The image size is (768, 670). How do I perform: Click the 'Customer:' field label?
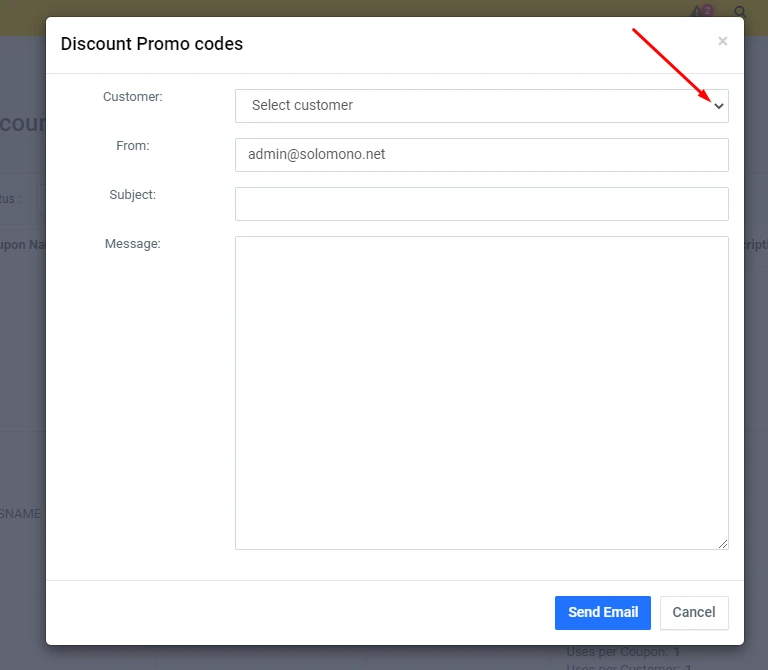(132, 97)
